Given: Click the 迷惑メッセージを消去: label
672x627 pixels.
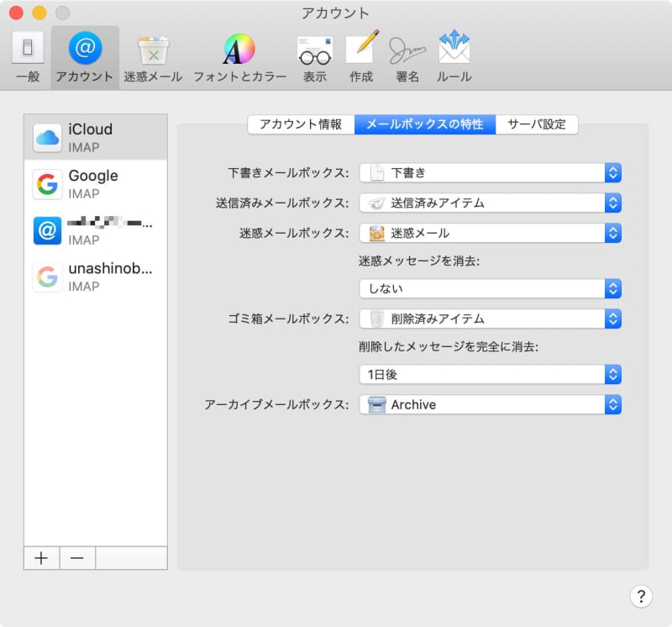Looking at the screenshot, I should click(419, 261).
